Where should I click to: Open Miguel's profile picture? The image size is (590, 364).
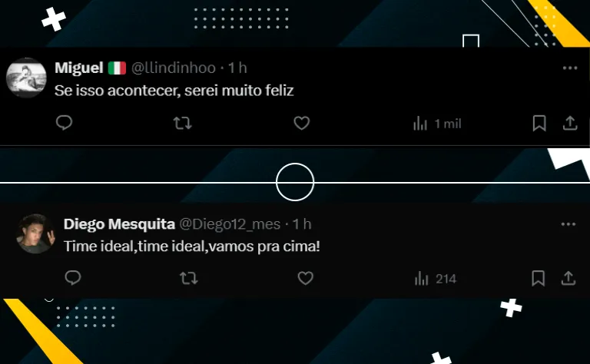point(26,78)
